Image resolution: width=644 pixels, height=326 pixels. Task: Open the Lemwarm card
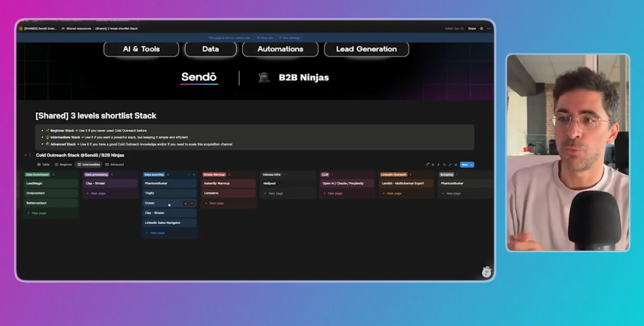[229, 193]
